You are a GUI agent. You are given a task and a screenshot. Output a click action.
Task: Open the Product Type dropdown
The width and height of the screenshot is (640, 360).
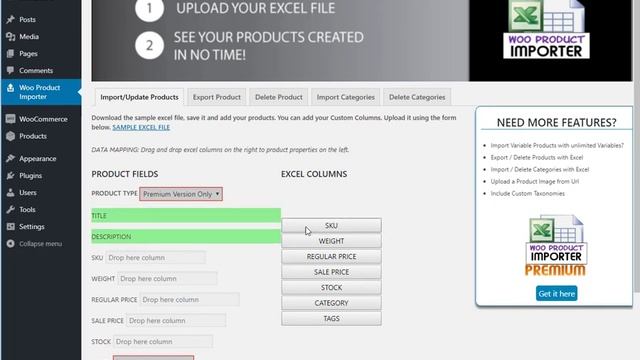pyautogui.click(x=181, y=194)
